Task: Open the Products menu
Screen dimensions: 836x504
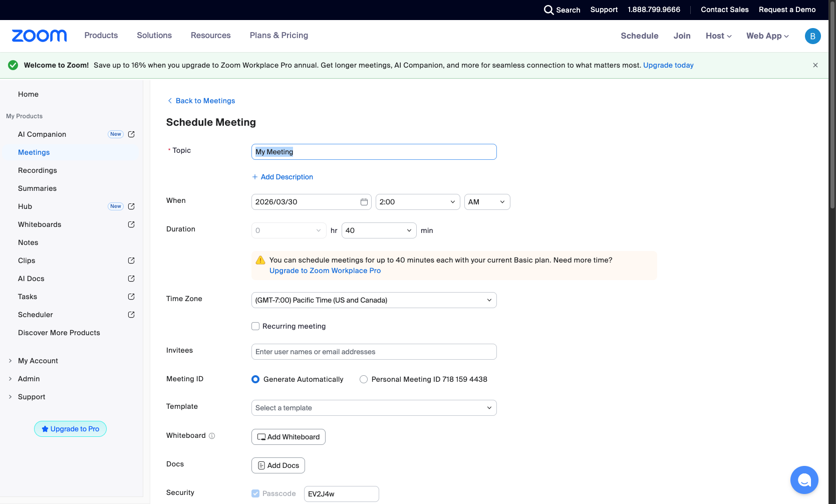Action: pos(101,35)
